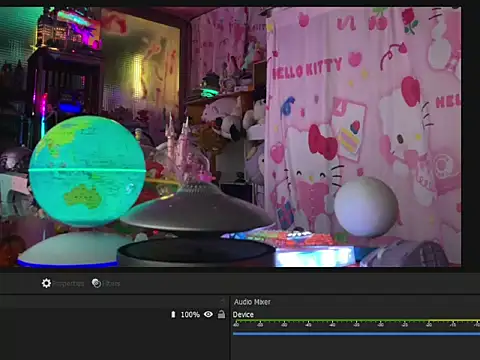Select the "100%" battery level text
Screen dimensions: 480x360
tap(190, 315)
